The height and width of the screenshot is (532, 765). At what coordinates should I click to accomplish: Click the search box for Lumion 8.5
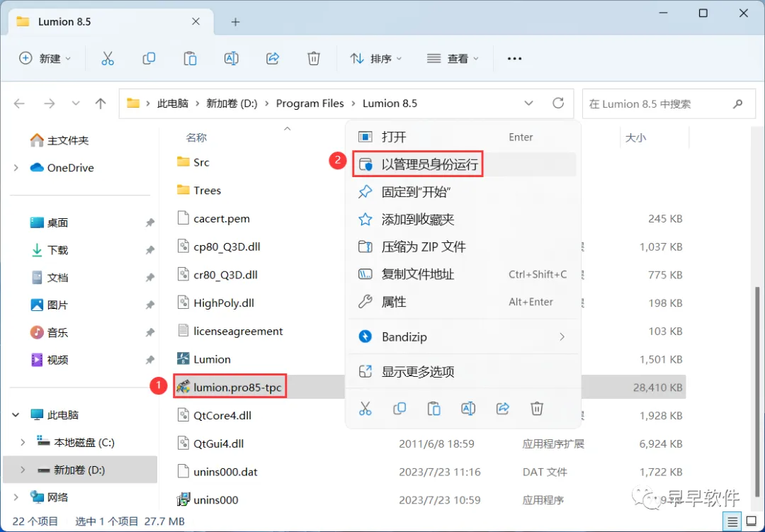[669, 103]
